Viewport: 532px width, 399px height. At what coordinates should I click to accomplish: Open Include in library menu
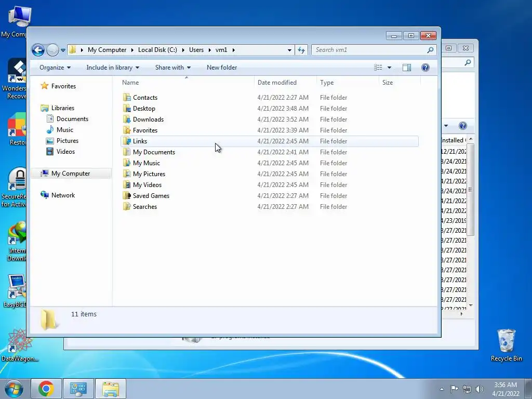113,68
